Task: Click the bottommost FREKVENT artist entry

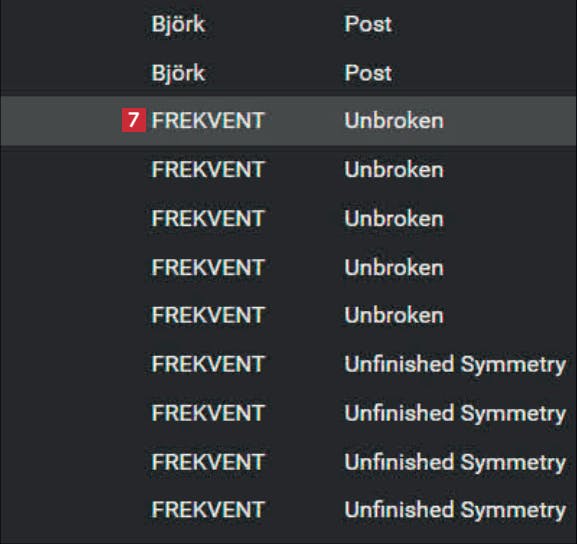Action: pyautogui.click(x=208, y=510)
